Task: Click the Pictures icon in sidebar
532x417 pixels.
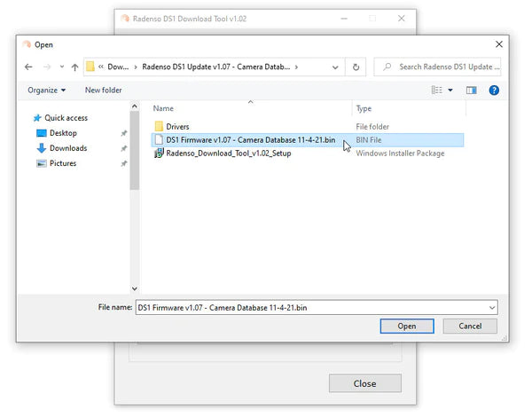Action: point(42,163)
